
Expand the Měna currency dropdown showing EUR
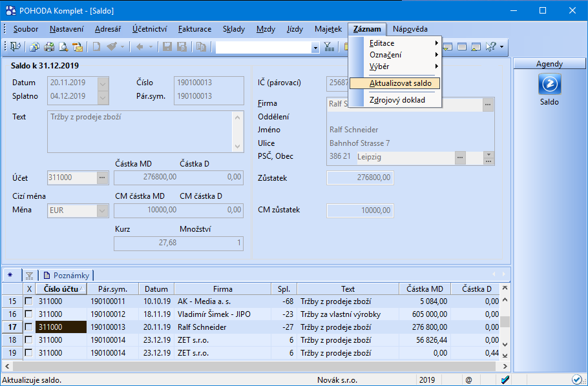tap(102, 210)
